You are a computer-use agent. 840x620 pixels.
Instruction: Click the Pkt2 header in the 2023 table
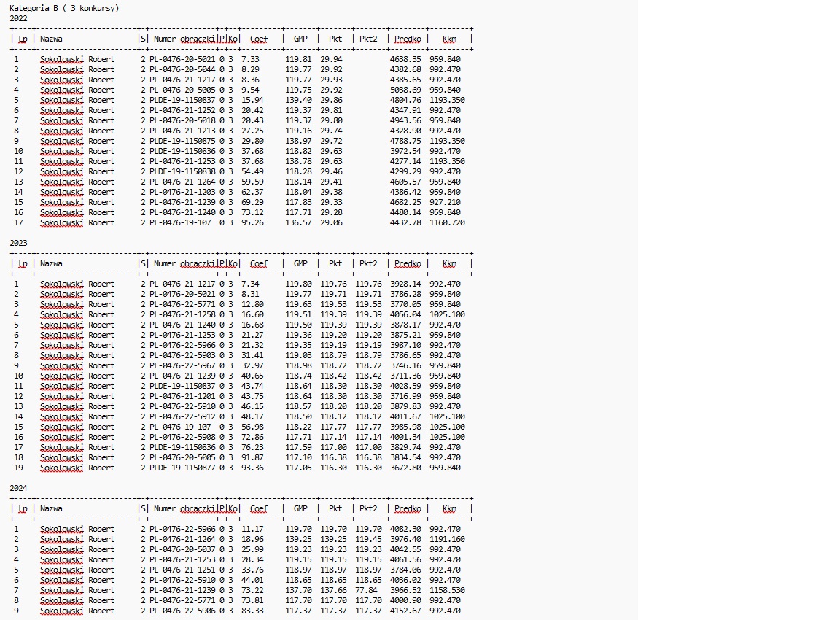368,263
